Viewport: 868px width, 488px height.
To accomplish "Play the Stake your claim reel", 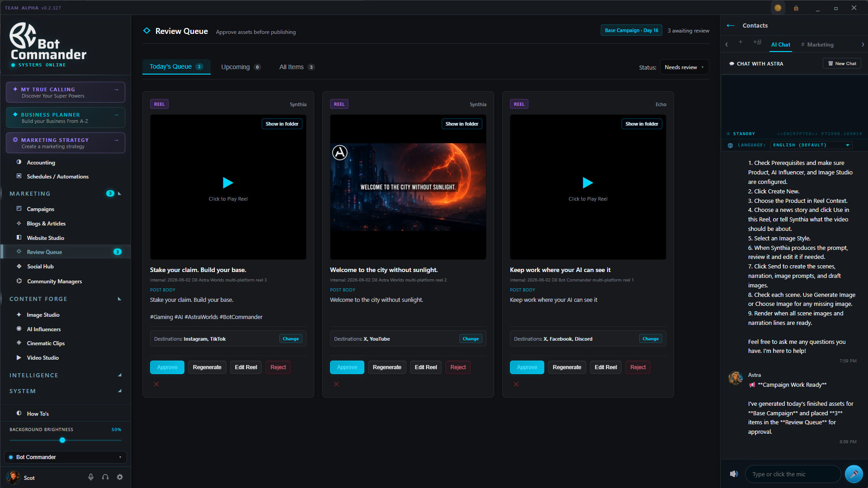I will [x=228, y=183].
